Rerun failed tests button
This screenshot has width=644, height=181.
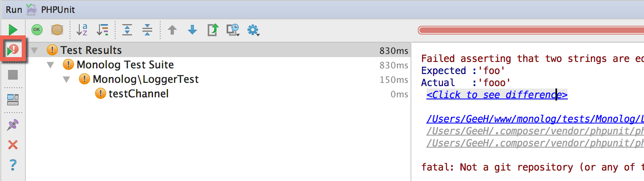coord(13,50)
